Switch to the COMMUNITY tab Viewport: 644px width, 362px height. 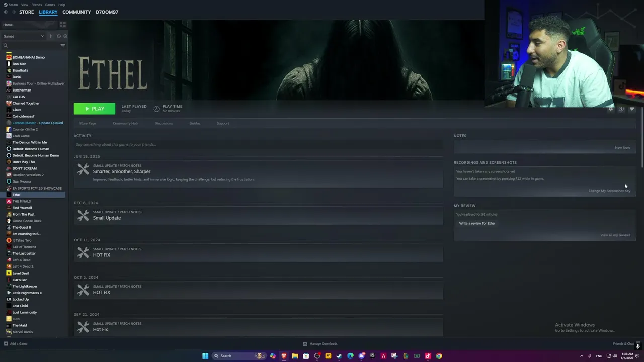tap(76, 12)
